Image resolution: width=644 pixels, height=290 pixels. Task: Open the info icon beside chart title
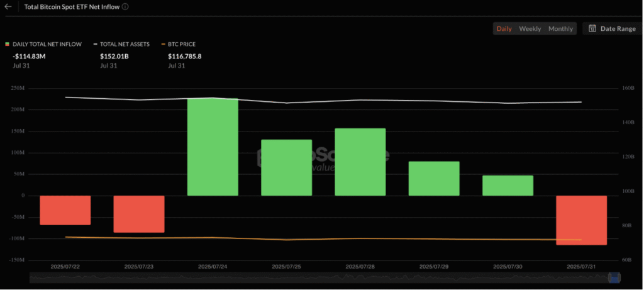pyautogui.click(x=125, y=6)
